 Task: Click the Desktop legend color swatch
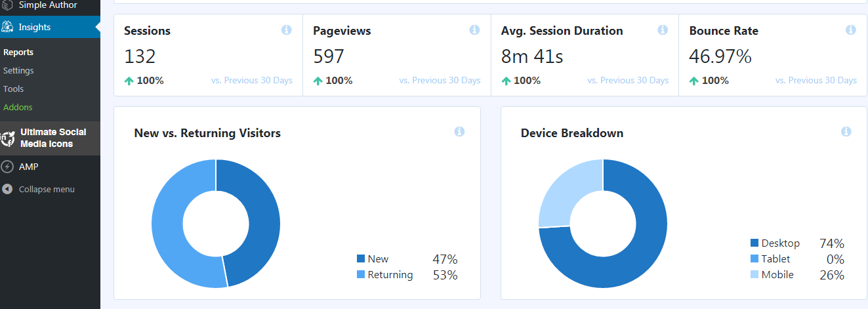pos(754,243)
